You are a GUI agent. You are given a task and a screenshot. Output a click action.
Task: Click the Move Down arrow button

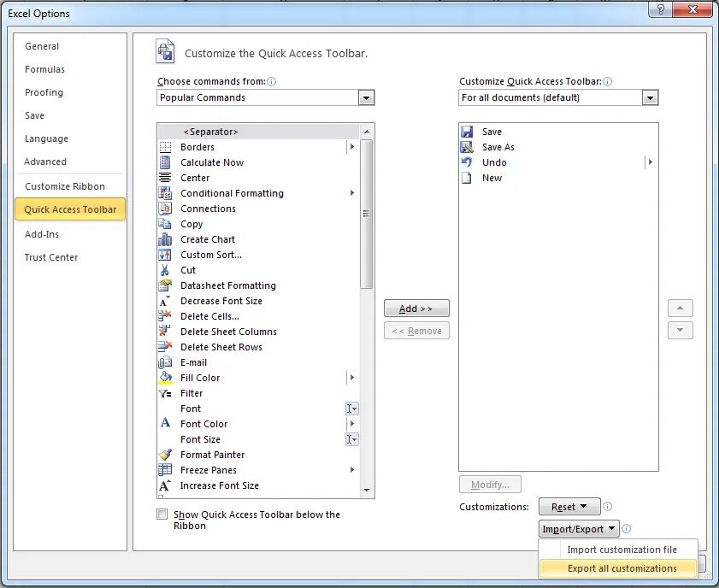click(x=680, y=330)
